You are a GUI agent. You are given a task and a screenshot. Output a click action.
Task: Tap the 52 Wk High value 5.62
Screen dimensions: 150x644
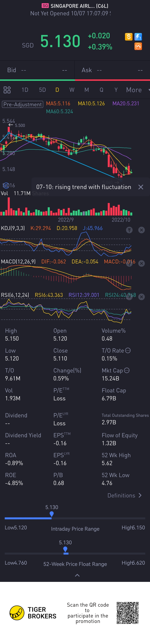[x=107, y=463]
